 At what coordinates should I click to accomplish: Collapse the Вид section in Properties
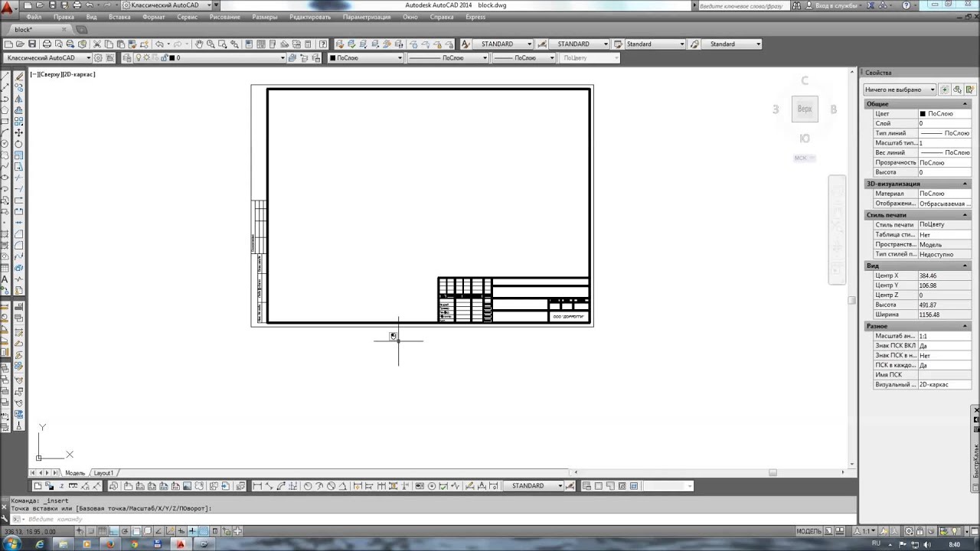point(966,266)
